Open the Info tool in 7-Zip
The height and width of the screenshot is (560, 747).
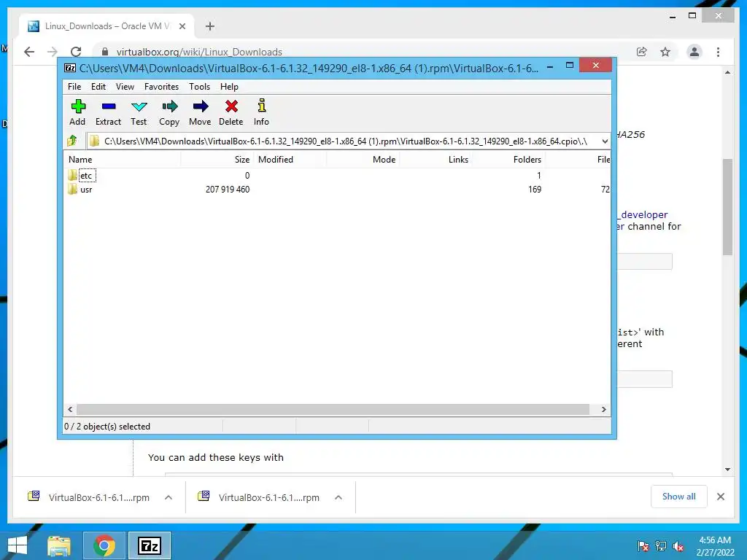click(x=261, y=112)
